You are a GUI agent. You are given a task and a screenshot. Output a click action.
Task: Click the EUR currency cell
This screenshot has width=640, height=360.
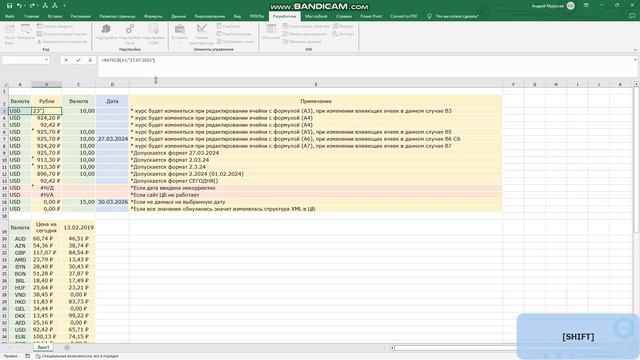click(x=20, y=337)
